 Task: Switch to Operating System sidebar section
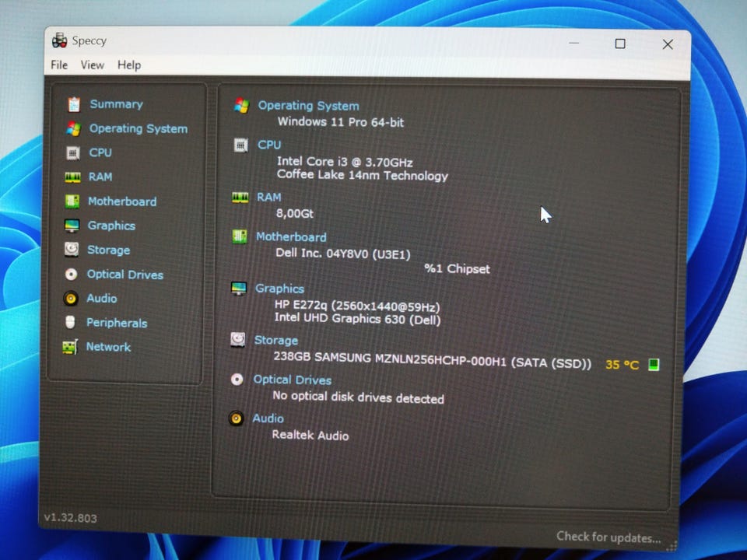click(x=139, y=128)
